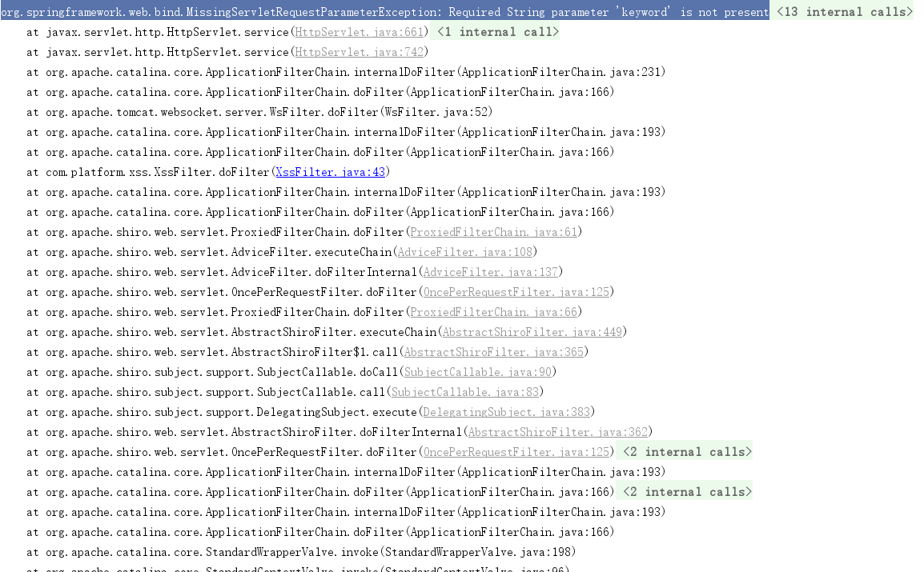Open the XssFilter.java:43 source link
Image resolution: width=924 pixels, height=572 pixels.
pos(330,172)
